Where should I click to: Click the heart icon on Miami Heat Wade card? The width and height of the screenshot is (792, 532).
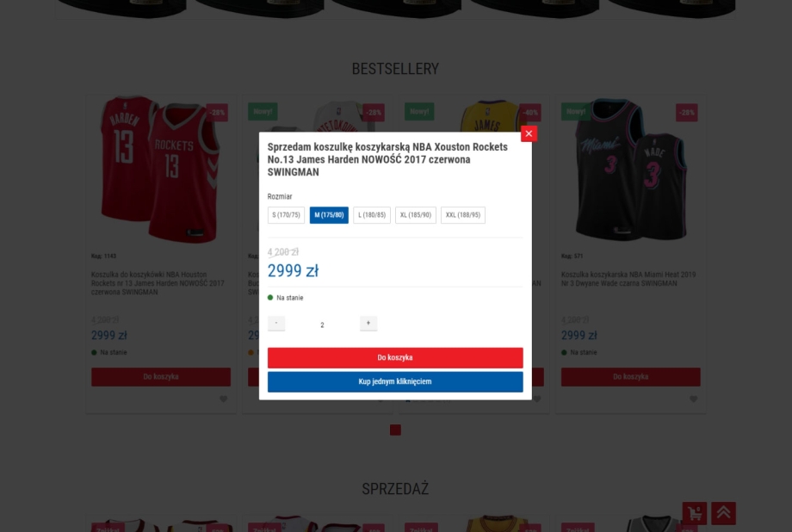[x=694, y=399]
